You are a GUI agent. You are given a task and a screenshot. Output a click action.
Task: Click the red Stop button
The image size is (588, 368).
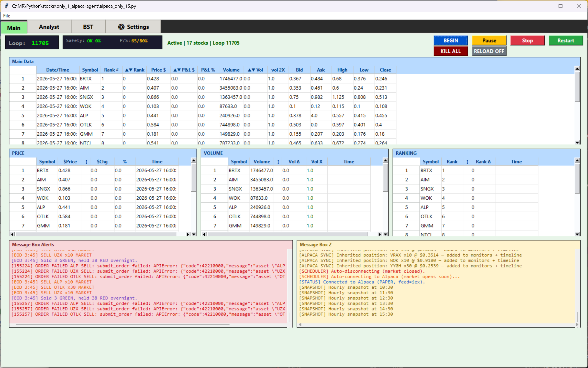point(527,40)
